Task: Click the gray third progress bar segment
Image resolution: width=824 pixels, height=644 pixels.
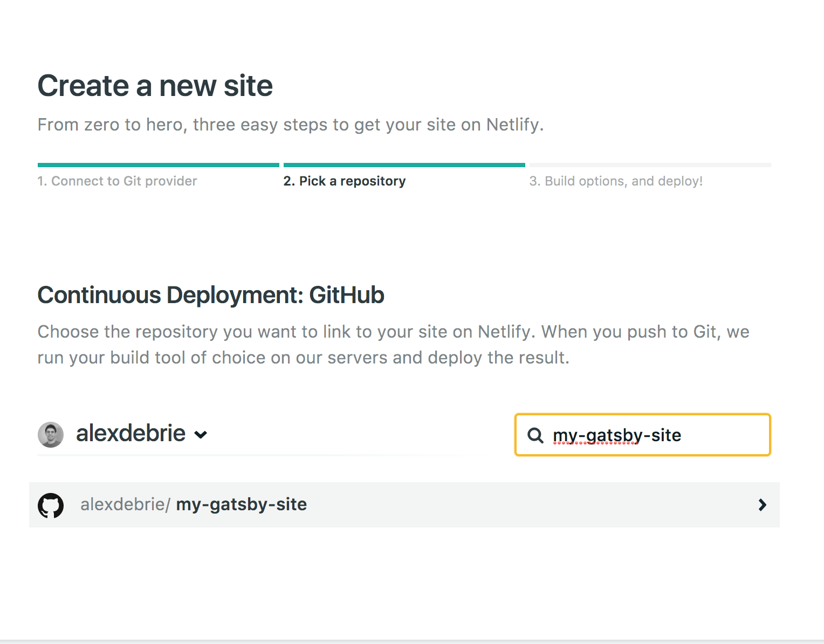Action: click(650, 165)
